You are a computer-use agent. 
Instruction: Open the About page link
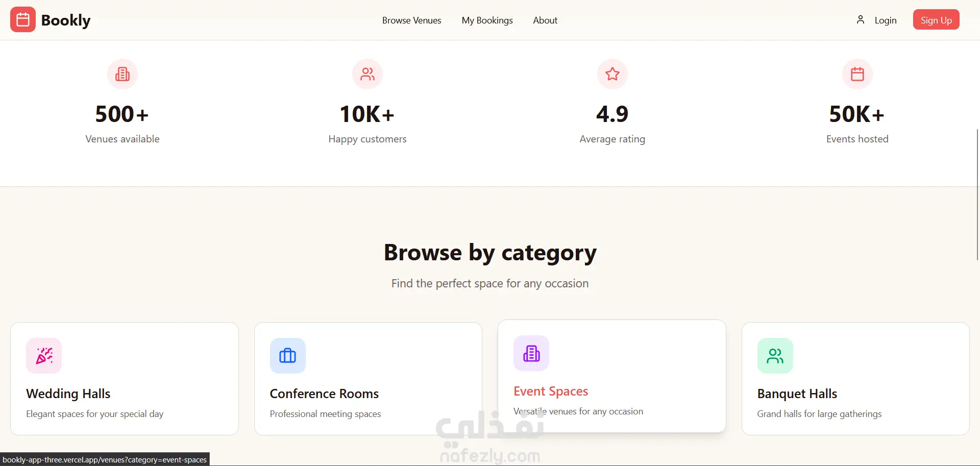(545, 20)
